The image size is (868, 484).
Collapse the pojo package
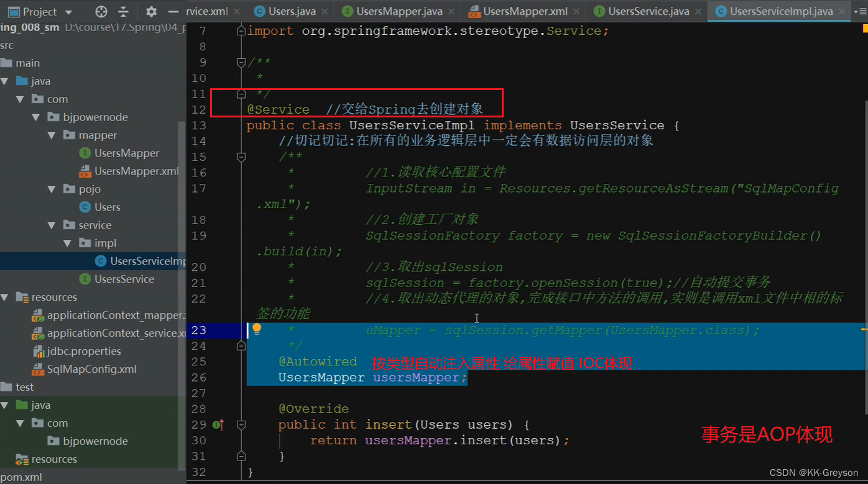click(52, 189)
